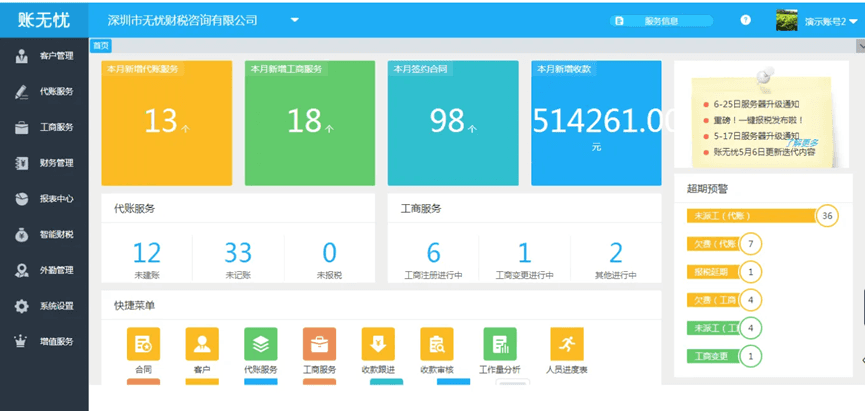Screen dimensions: 865x411
Task: Open the 账无忧5月6日更新迭代内容 notice
Action: coord(764,152)
